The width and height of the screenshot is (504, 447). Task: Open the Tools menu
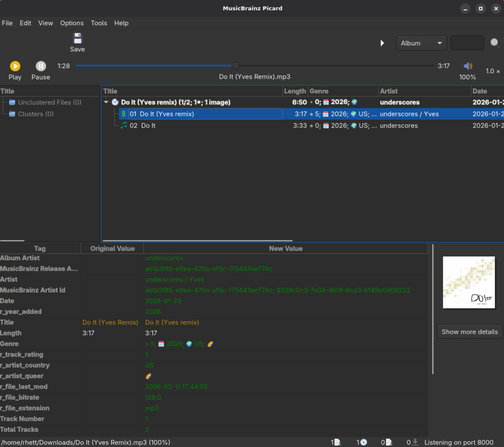[99, 23]
